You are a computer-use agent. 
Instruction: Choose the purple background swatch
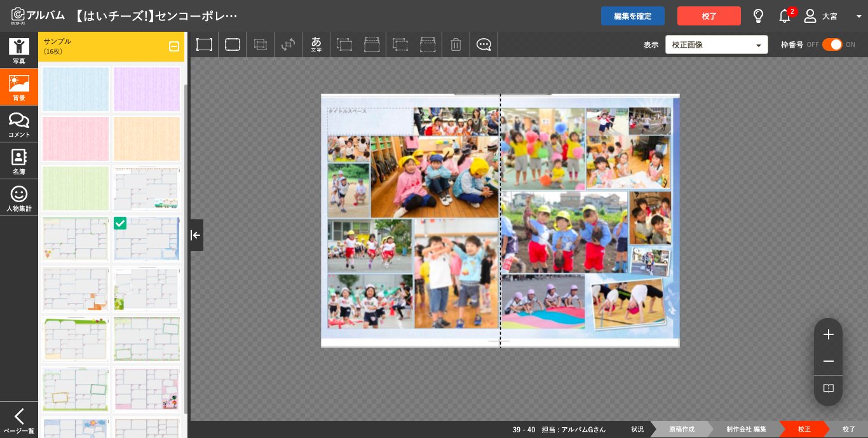[147, 89]
